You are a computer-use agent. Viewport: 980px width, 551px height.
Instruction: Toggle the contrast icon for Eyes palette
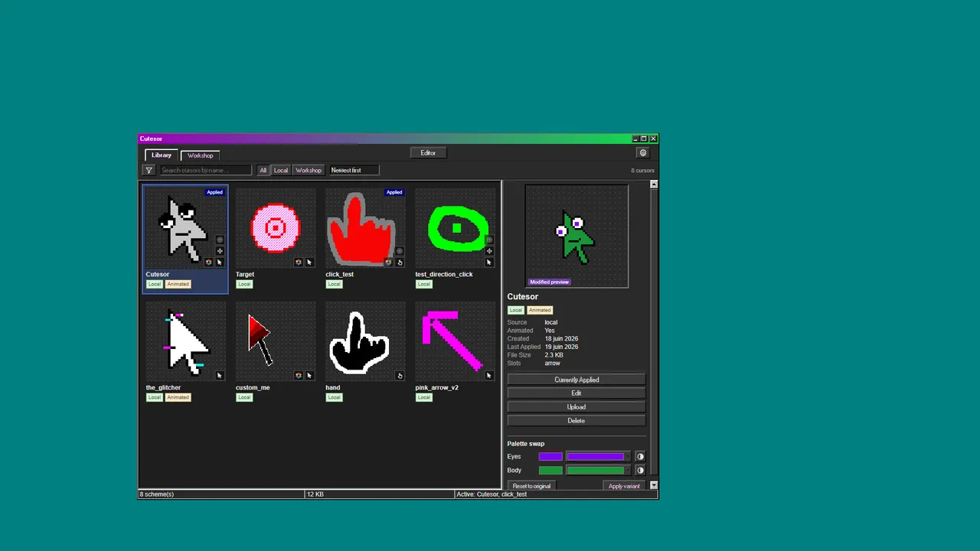point(640,457)
